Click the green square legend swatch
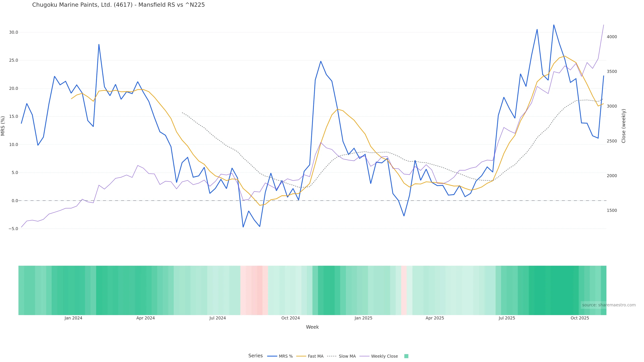Image resolution: width=644 pixels, height=362 pixels. click(406, 356)
